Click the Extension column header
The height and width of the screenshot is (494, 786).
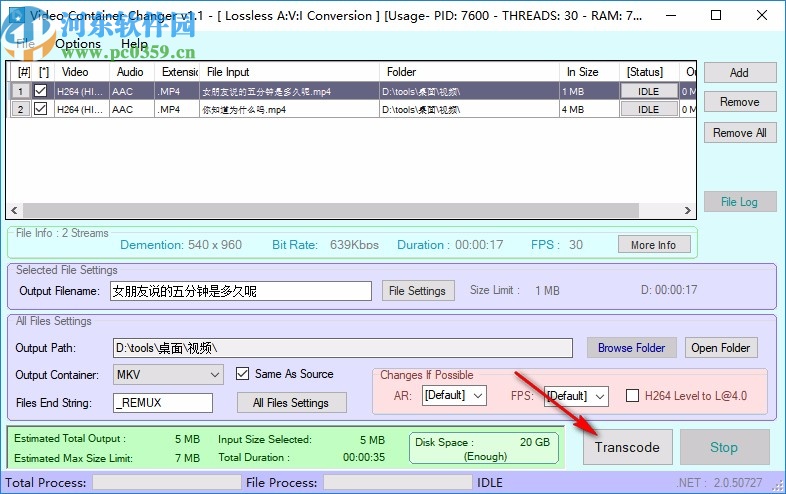[x=177, y=72]
